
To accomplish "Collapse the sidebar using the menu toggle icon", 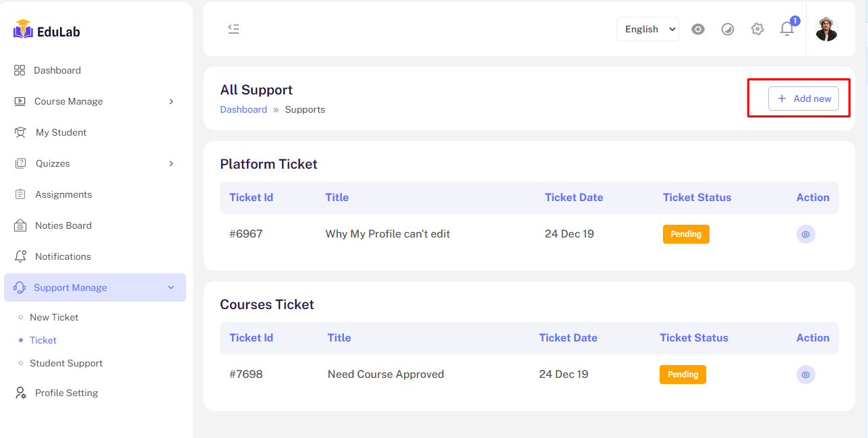I will [233, 29].
